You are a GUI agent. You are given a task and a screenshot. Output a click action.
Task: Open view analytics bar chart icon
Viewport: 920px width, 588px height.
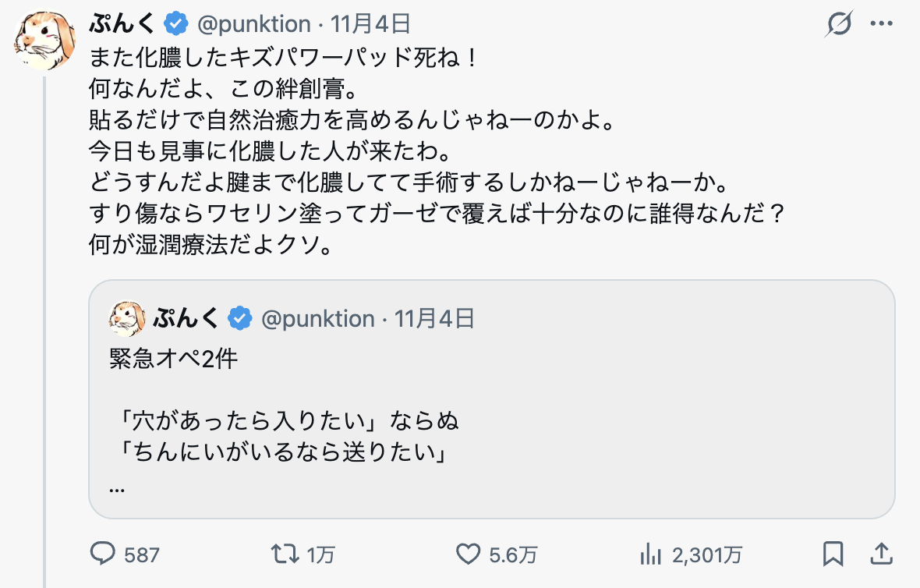pyautogui.click(x=650, y=554)
